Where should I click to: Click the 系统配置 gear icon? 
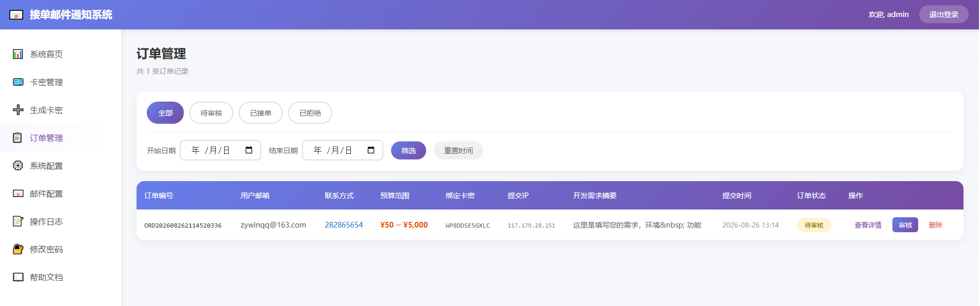[x=18, y=166]
